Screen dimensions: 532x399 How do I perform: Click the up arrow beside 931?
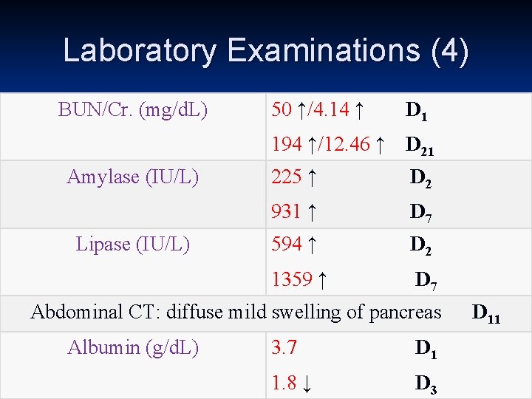[x=312, y=212]
